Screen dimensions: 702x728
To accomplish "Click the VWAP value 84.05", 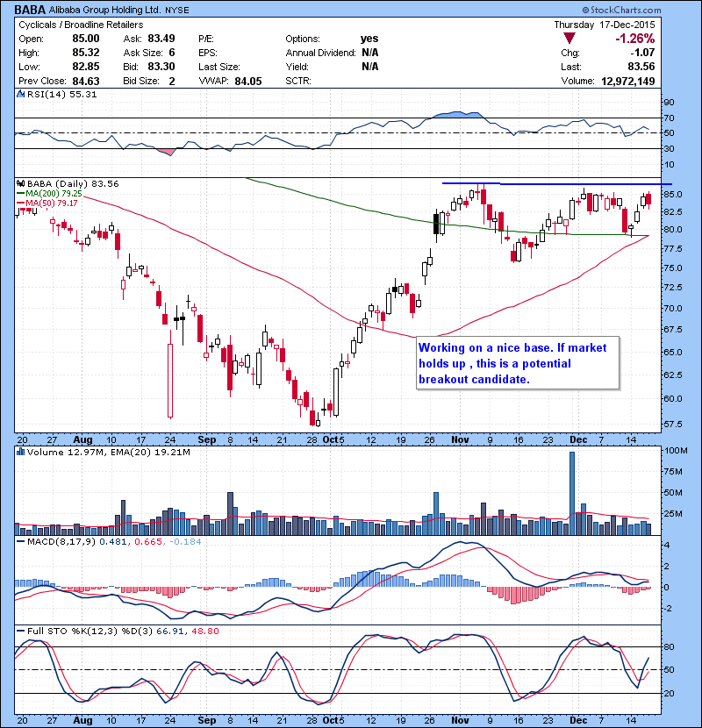I will pos(248,81).
